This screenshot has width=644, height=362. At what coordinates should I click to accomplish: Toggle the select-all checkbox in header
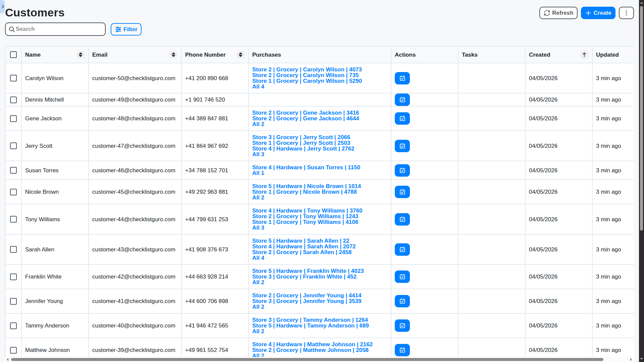[13, 55]
